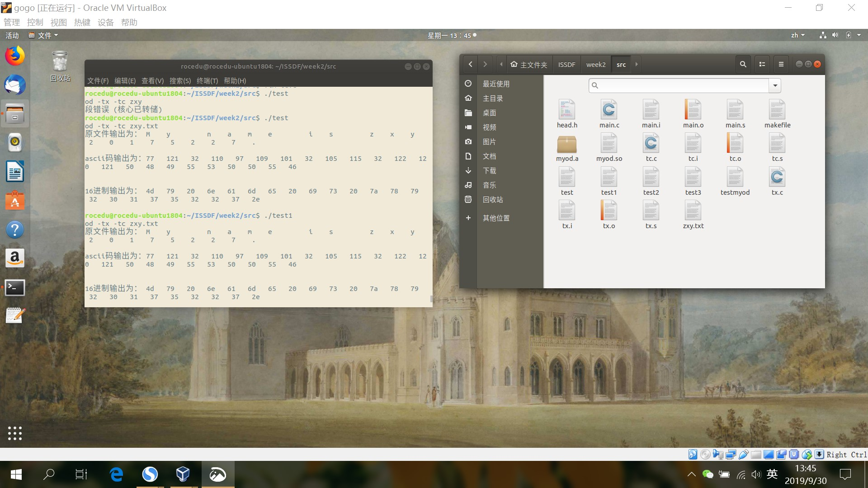This screenshot has height=488, width=868.
Task: Show hidden Windows tray icons chevron
Action: 691,474
